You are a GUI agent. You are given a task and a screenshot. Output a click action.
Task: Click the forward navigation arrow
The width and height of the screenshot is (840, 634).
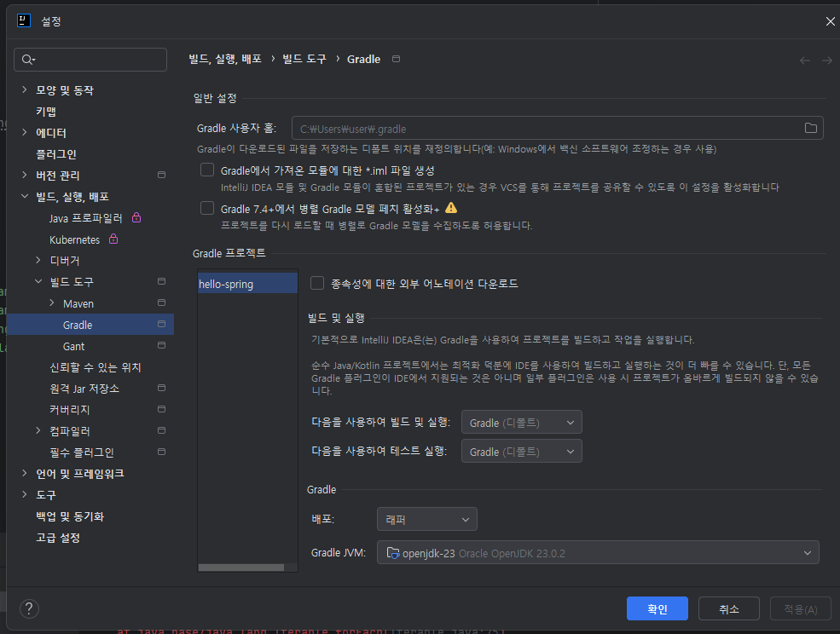[x=827, y=61]
